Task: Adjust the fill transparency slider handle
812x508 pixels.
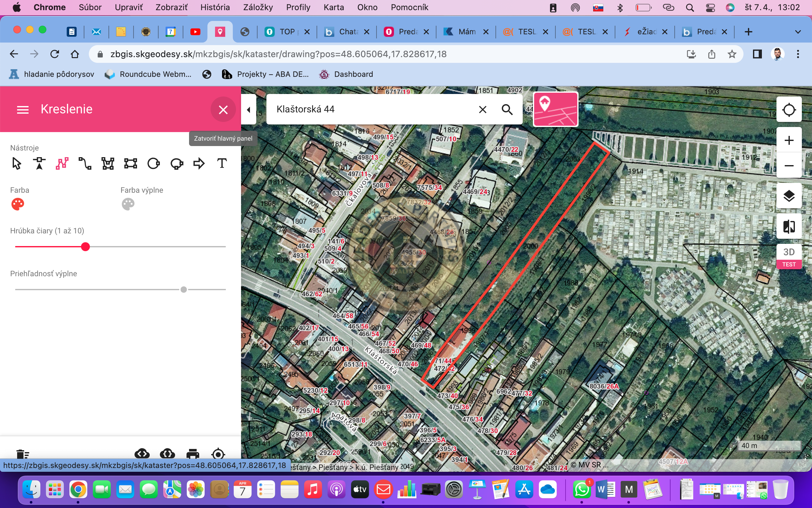Action: pos(184,290)
